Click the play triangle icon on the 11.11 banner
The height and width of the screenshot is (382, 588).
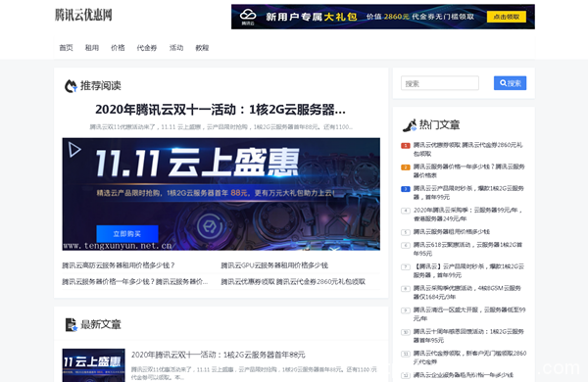pos(74,150)
